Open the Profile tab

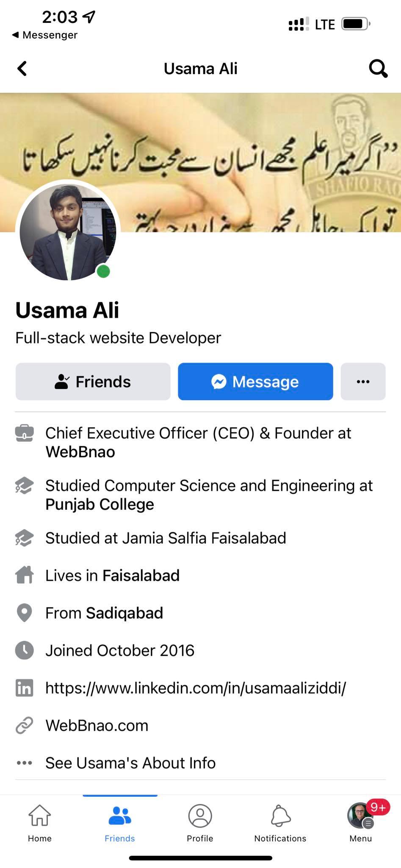point(200,823)
